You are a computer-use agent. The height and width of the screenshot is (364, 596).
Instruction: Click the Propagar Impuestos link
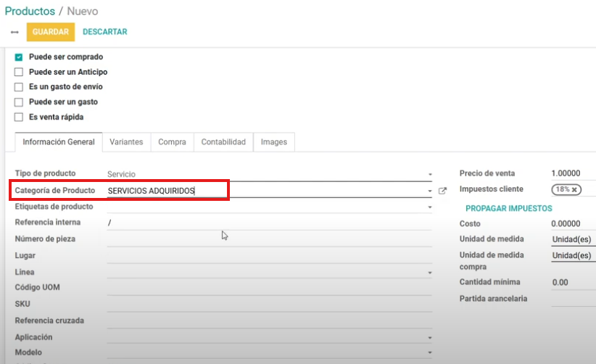tap(508, 208)
